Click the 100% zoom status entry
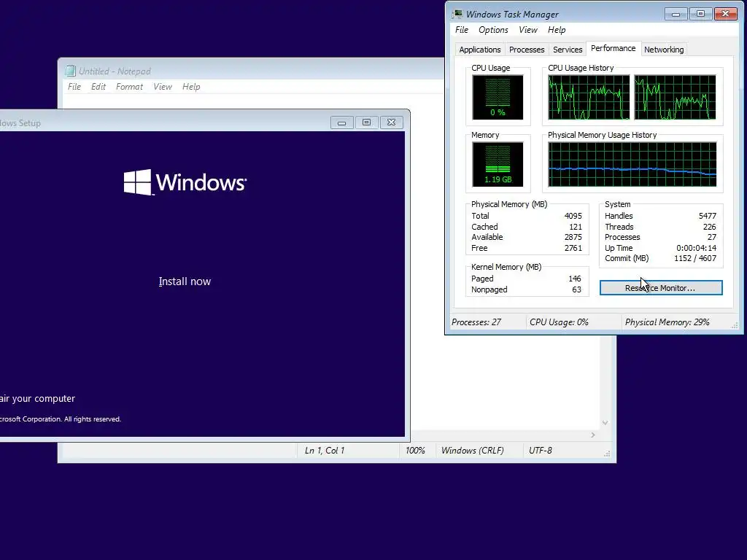The image size is (747, 560). tap(415, 451)
